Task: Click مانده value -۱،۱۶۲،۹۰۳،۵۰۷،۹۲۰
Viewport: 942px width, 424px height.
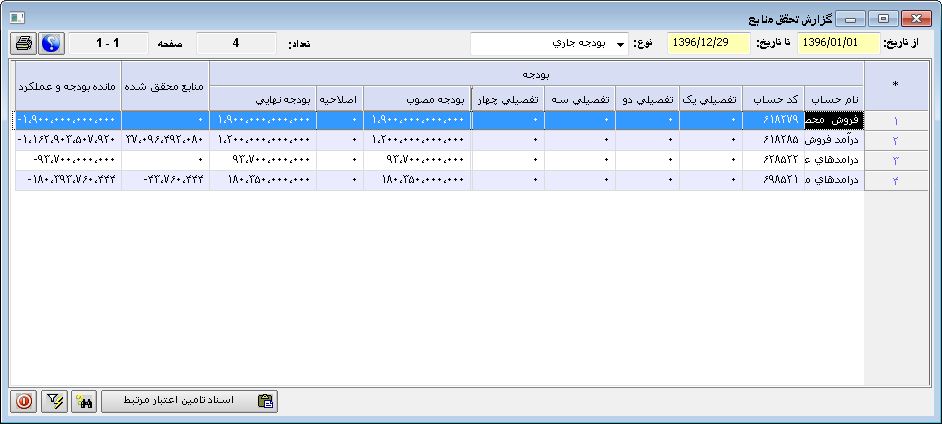Action: click(68, 141)
